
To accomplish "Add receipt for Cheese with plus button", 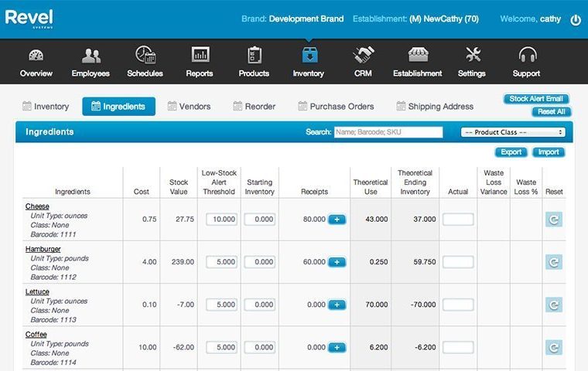I will pyautogui.click(x=337, y=220).
